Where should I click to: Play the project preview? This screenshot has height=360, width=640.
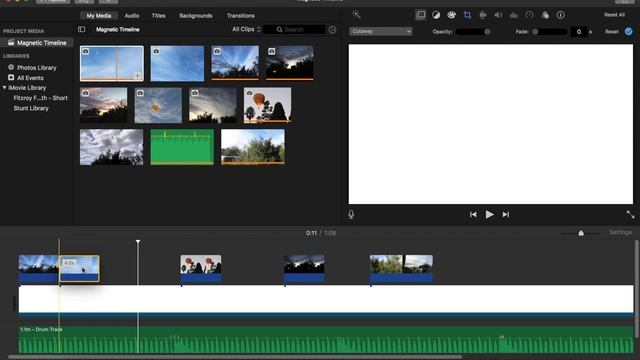click(489, 214)
